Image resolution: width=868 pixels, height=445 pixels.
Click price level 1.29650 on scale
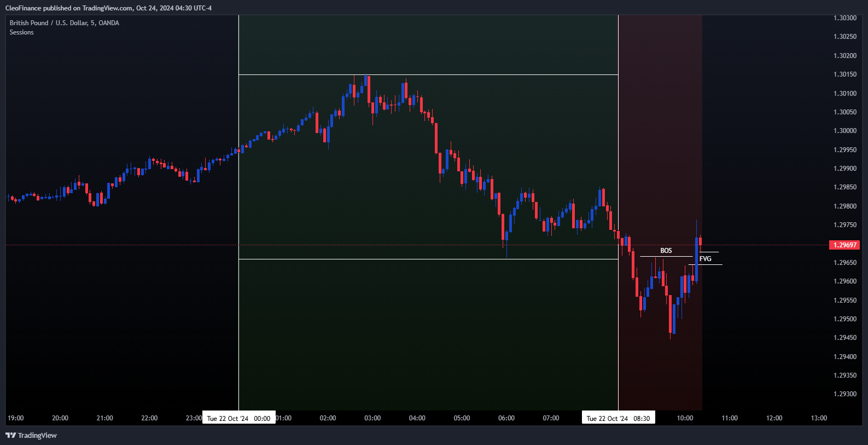pyautogui.click(x=845, y=263)
